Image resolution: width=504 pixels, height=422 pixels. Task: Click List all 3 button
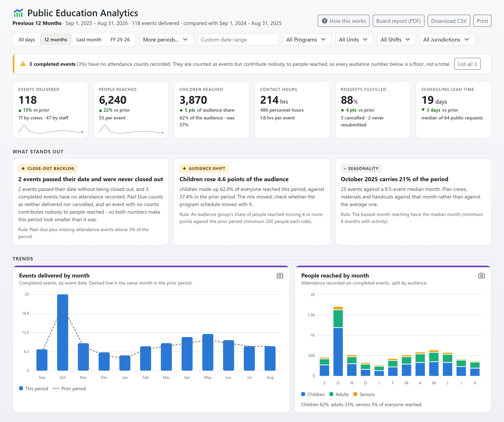(x=467, y=64)
